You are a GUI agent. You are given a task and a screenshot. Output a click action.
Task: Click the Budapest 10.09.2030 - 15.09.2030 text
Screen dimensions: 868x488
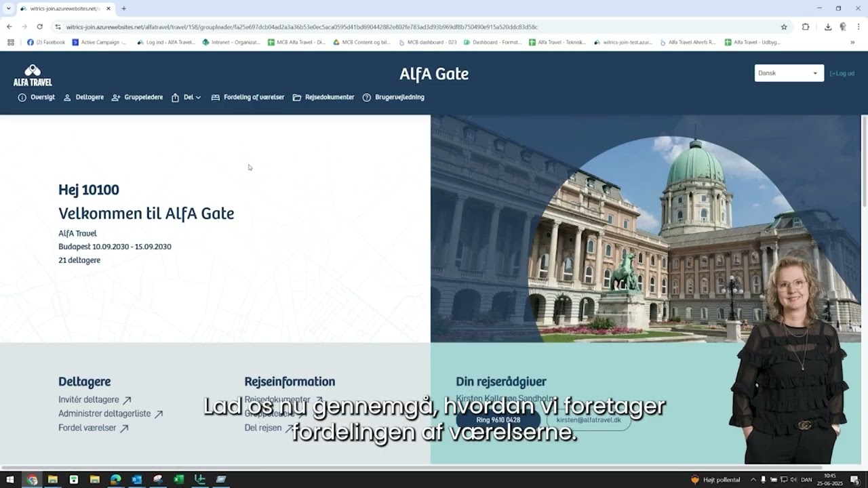[x=115, y=247]
